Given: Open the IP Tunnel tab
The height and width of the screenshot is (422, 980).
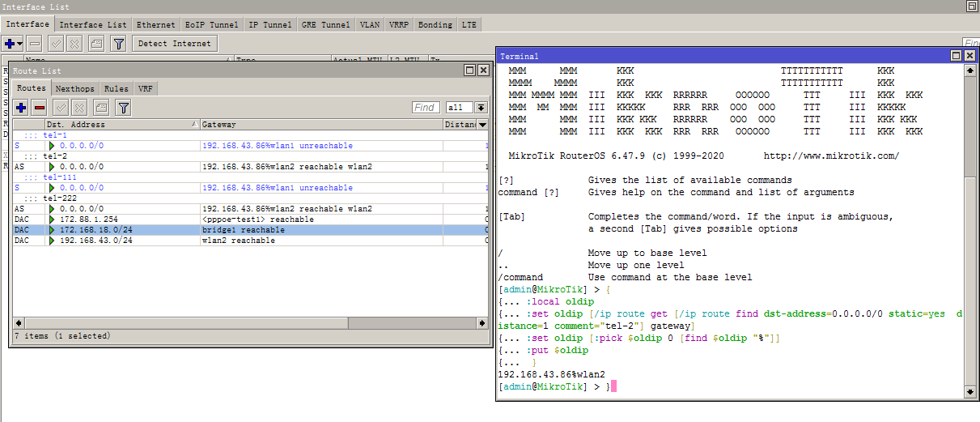Looking at the screenshot, I should click(x=270, y=25).
